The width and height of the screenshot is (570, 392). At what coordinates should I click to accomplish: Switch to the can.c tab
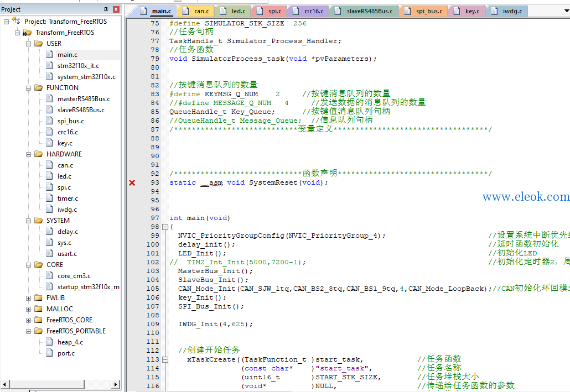click(195, 11)
